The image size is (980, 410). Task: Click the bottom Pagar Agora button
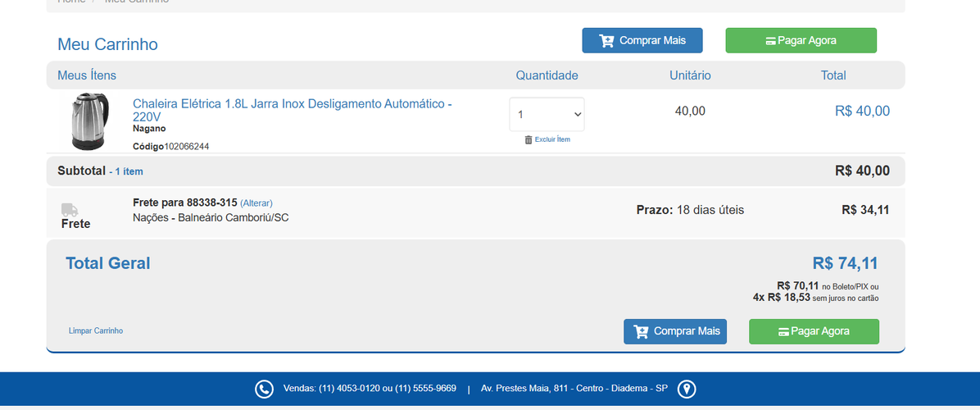[814, 331]
